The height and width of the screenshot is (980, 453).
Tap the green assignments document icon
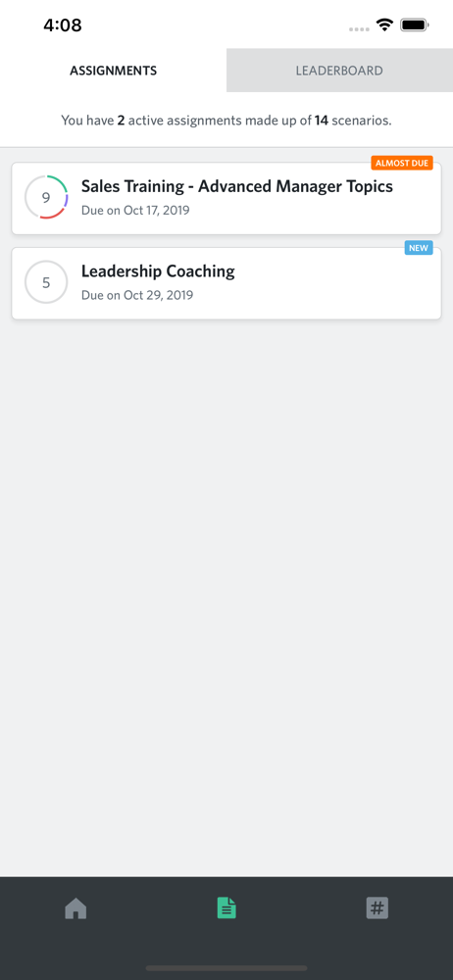[226, 907]
